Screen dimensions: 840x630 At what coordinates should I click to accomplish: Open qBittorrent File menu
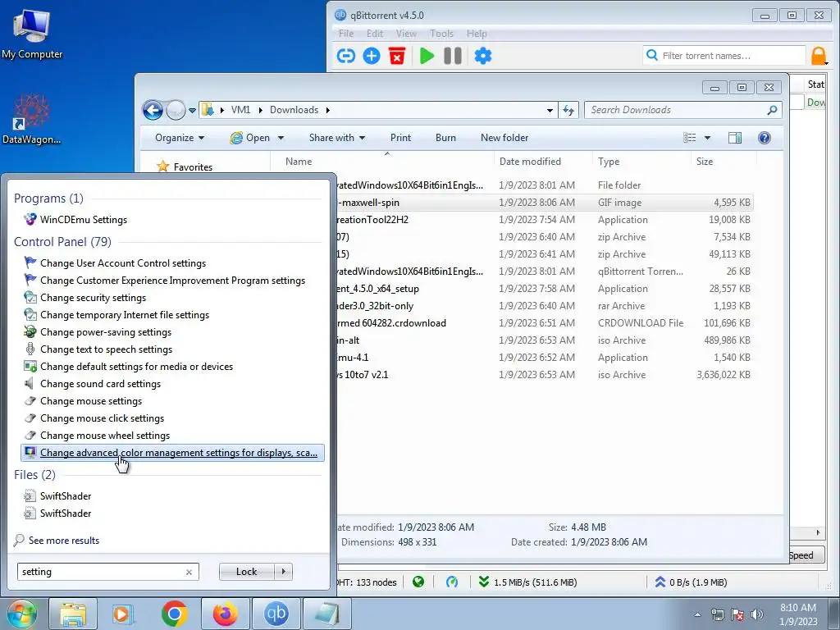pyautogui.click(x=346, y=34)
